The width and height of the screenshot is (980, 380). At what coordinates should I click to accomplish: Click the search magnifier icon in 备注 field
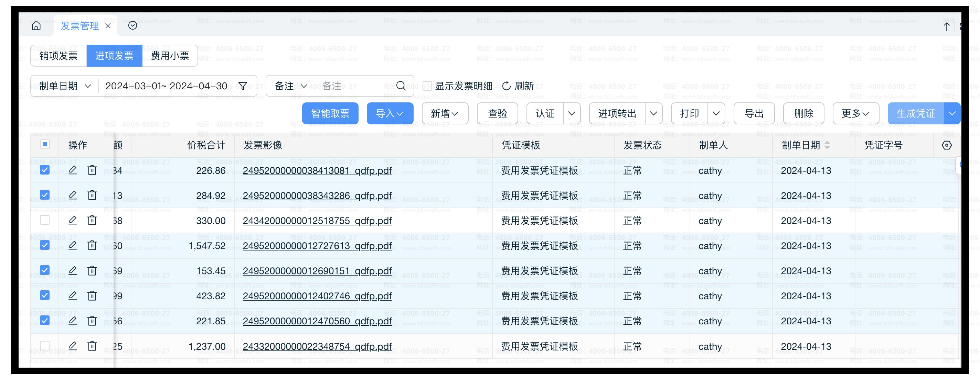(401, 86)
